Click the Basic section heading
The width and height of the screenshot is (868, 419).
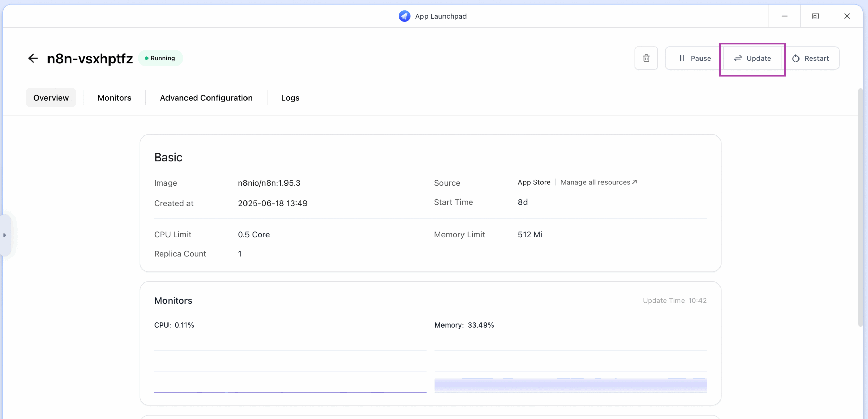point(168,158)
